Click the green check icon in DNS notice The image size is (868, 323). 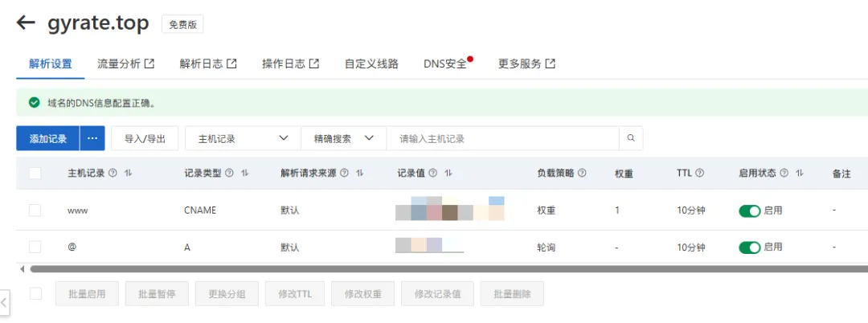click(35, 103)
